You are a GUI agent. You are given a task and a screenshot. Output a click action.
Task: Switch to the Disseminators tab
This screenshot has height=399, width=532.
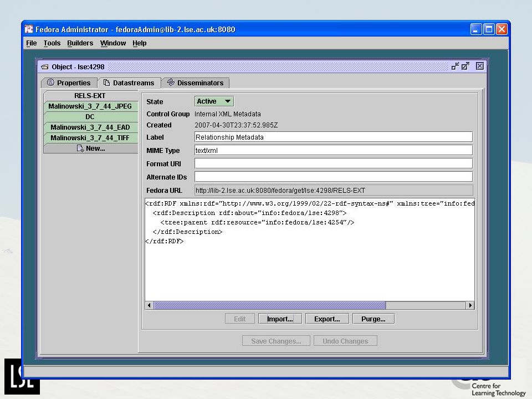coord(196,83)
